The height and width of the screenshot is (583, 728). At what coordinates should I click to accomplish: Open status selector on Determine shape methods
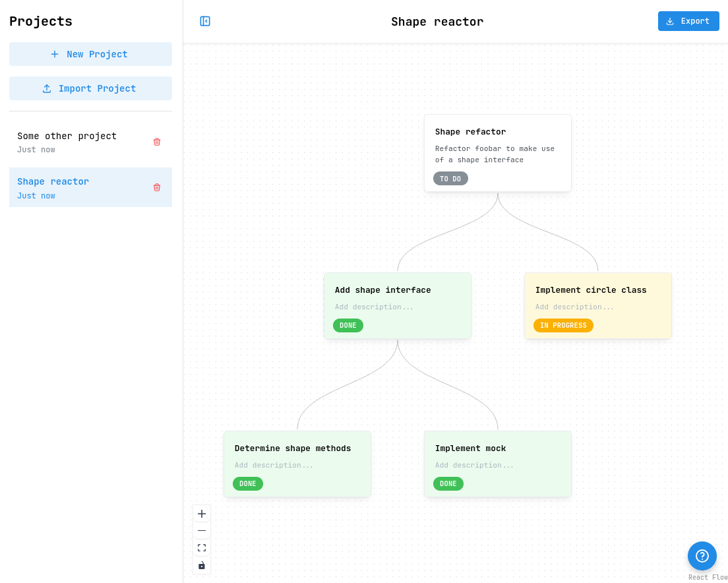coord(248,483)
